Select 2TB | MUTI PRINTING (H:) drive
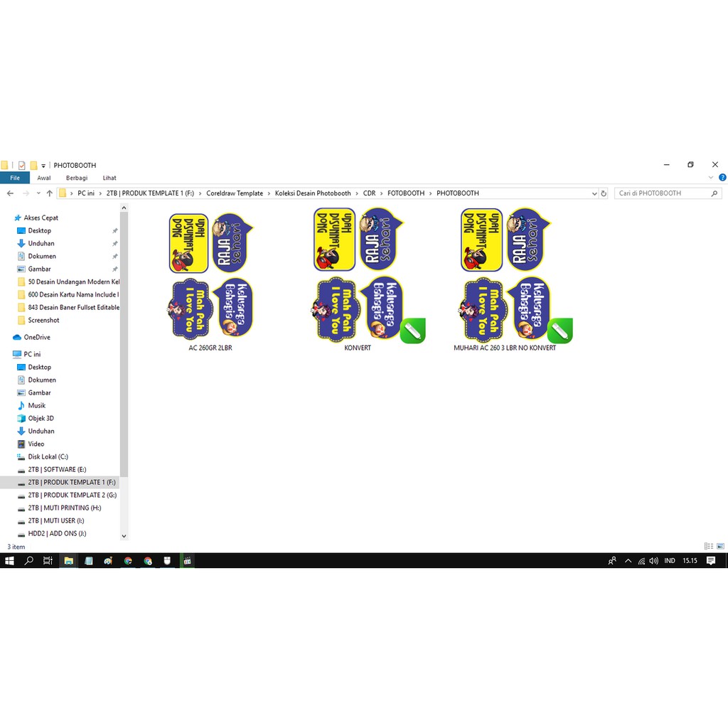 pos(59,508)
